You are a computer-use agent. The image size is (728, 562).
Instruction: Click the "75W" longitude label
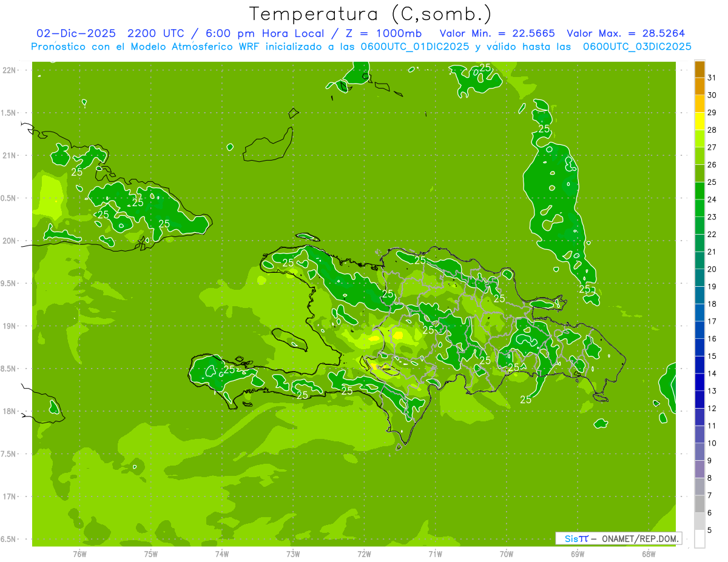coord(151,554)
